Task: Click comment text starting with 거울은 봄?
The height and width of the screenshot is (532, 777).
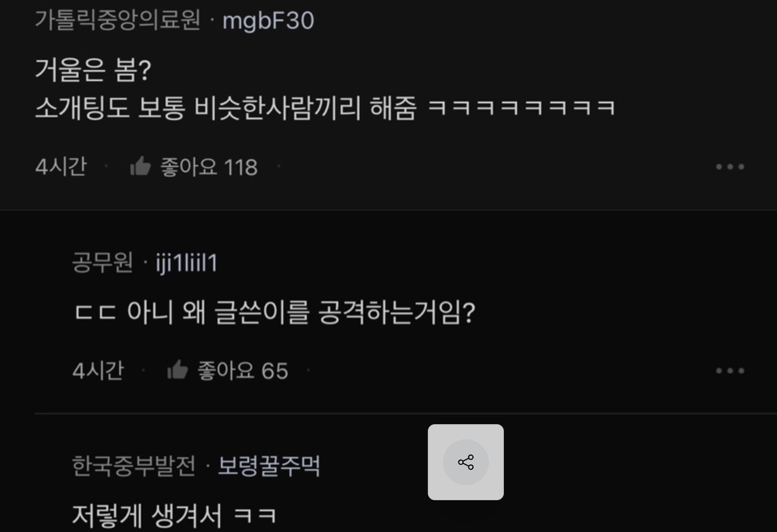Action: [325, 88]
